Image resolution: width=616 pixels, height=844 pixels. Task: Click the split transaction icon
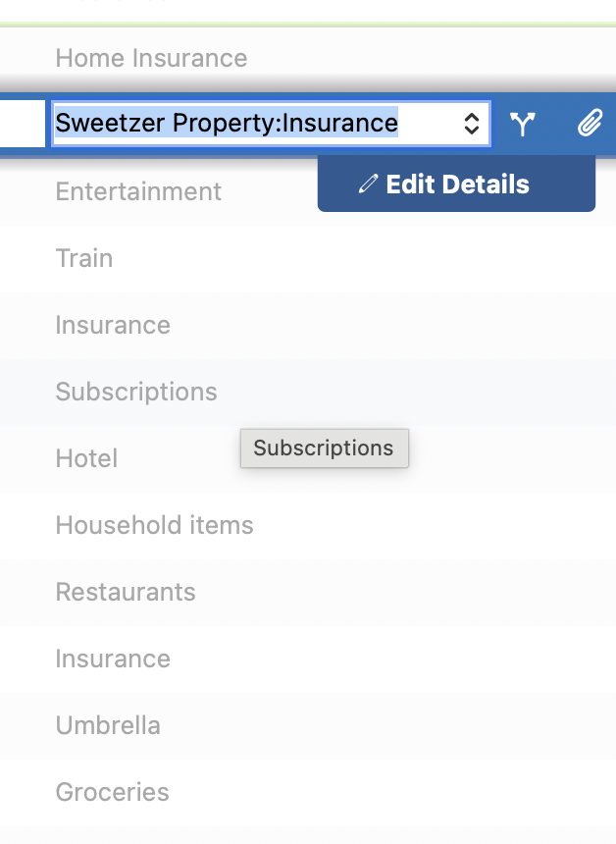tap(523, 124)
